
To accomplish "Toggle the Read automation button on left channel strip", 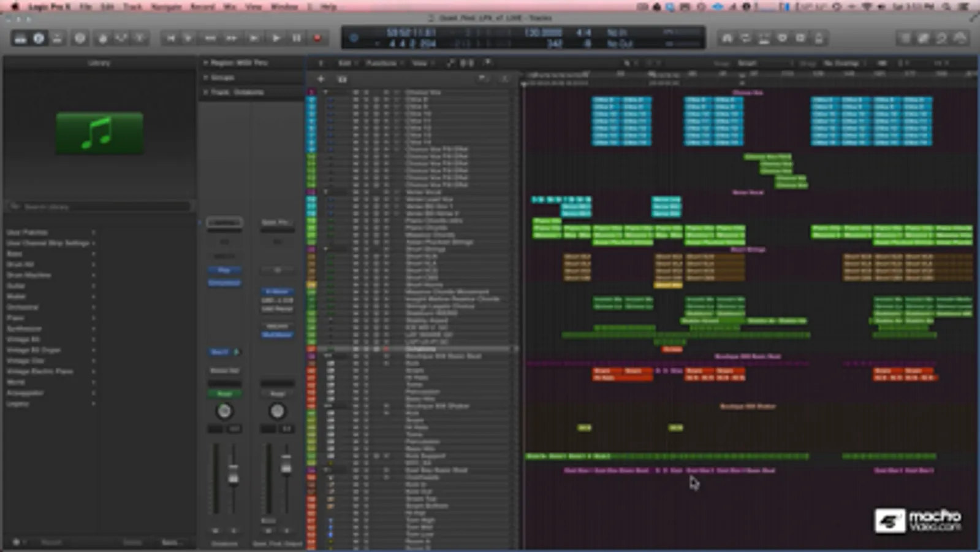I will [224, 393].
